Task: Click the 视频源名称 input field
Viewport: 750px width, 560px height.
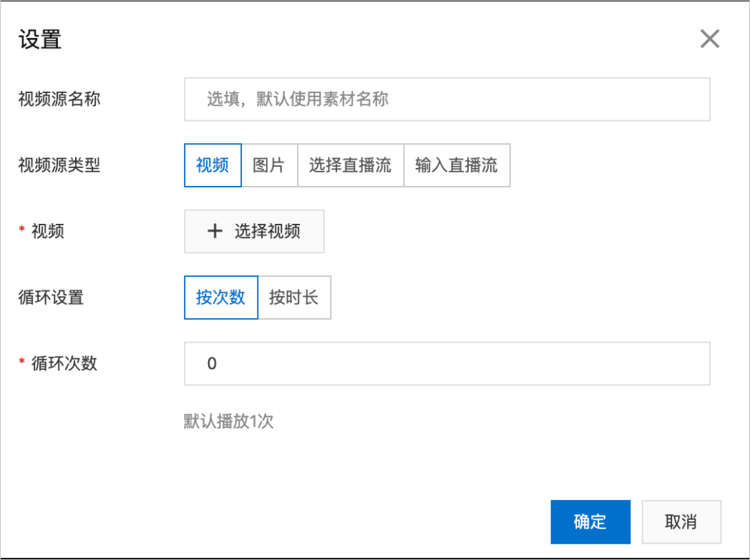Action: (x=447, y=99)
